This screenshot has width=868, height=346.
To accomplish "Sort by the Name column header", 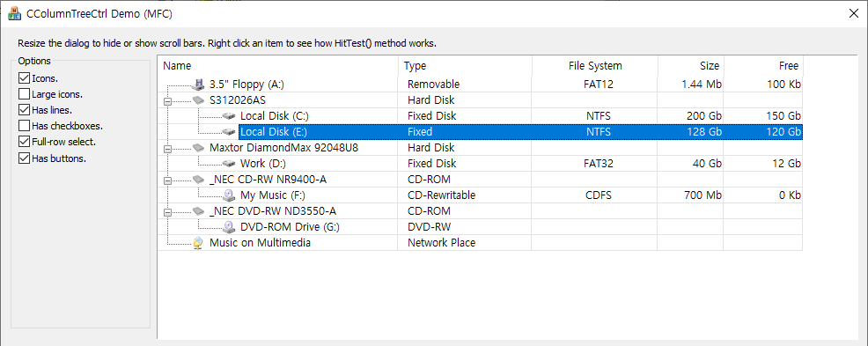I will [x=278, y=66].
